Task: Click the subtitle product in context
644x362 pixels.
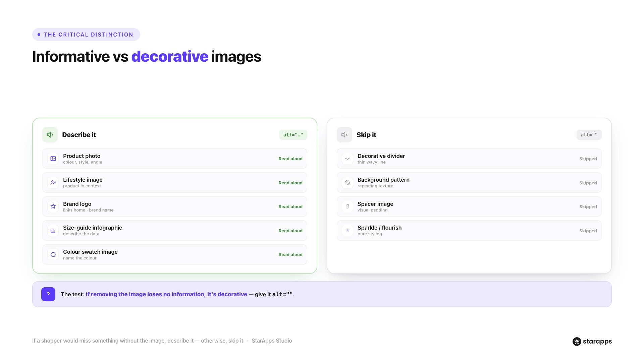Action: pos(82,186)
